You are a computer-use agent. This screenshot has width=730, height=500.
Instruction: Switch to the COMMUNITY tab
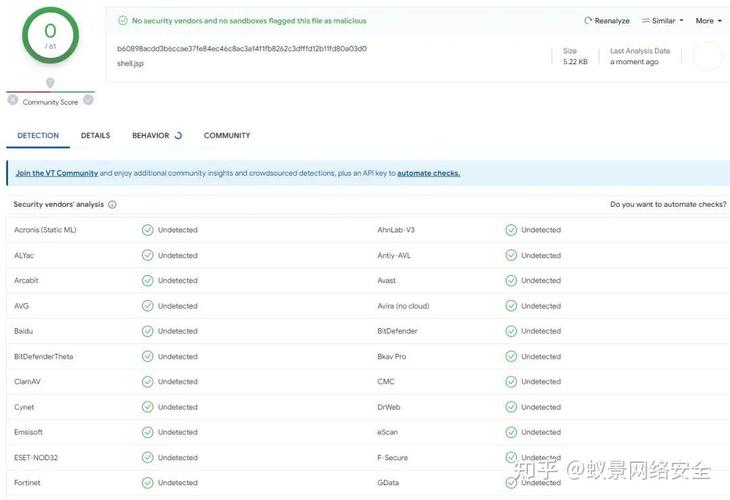pyautogui.click(x=227, y=135)
